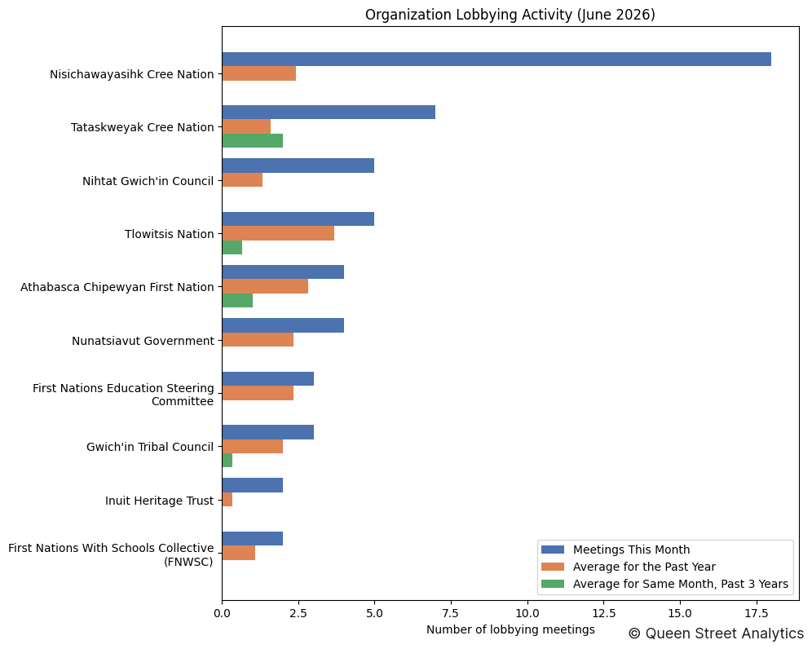812x649 pixels.
Task: Click the 'Nihtat Gwich'in Council' label
Action: (x=148, y=181)
